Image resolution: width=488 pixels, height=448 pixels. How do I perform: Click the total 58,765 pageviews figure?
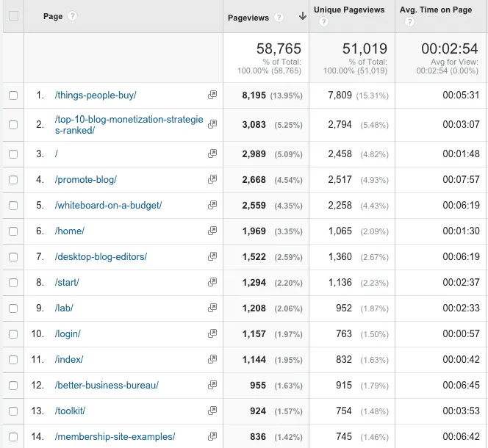point(279,48)
